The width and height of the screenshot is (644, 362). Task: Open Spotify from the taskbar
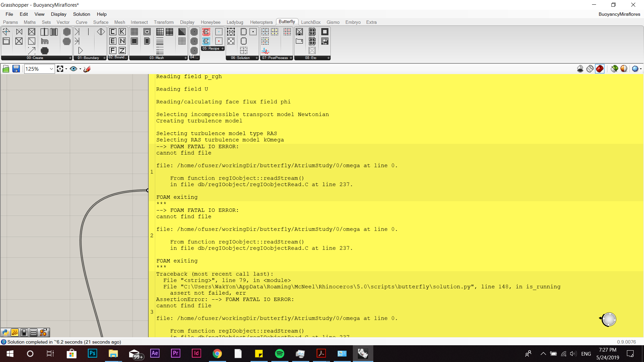coord(279,354)
